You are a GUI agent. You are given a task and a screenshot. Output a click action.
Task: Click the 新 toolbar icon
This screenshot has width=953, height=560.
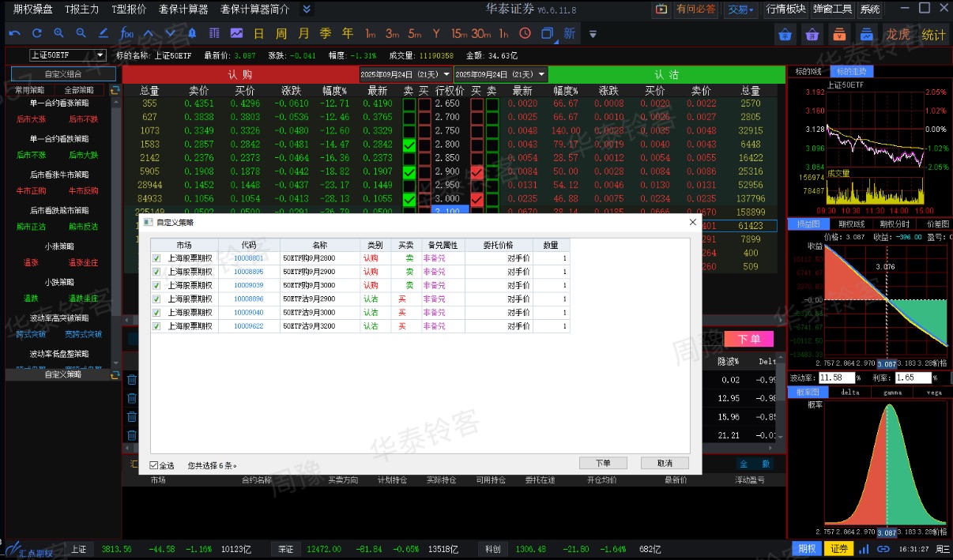(569, 34)
